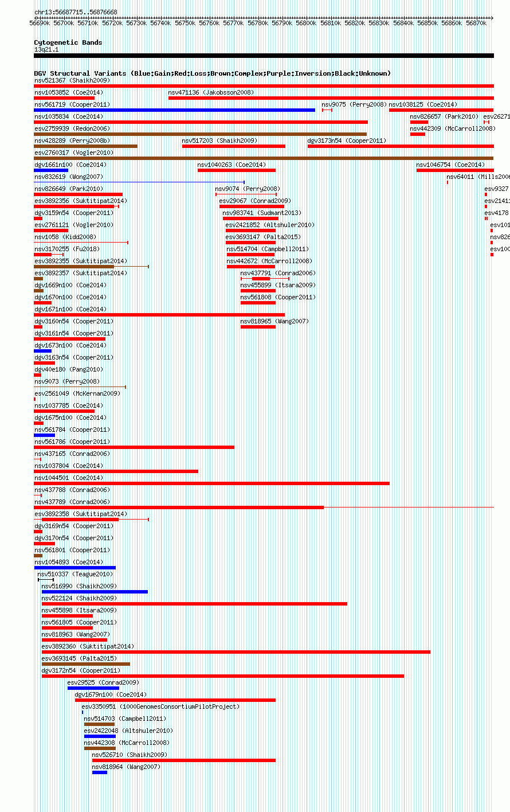
Task: Click the nsv516990 (Shaikh2009) label
Action: [79, 586]
